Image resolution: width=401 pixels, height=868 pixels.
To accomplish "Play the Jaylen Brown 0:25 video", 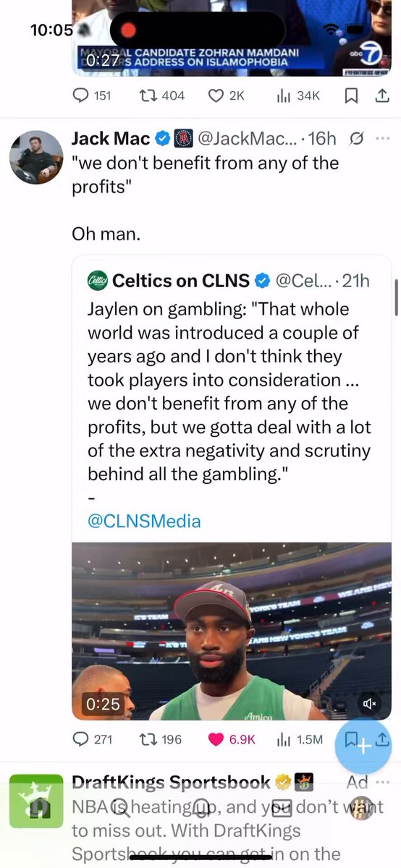I will [232, 631].
